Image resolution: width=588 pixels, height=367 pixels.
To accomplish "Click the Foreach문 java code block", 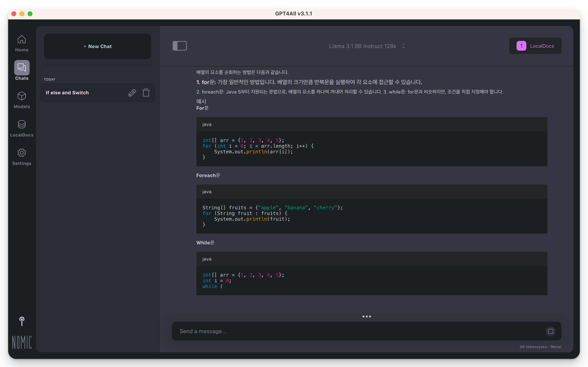I will click(x=372, y=216).
